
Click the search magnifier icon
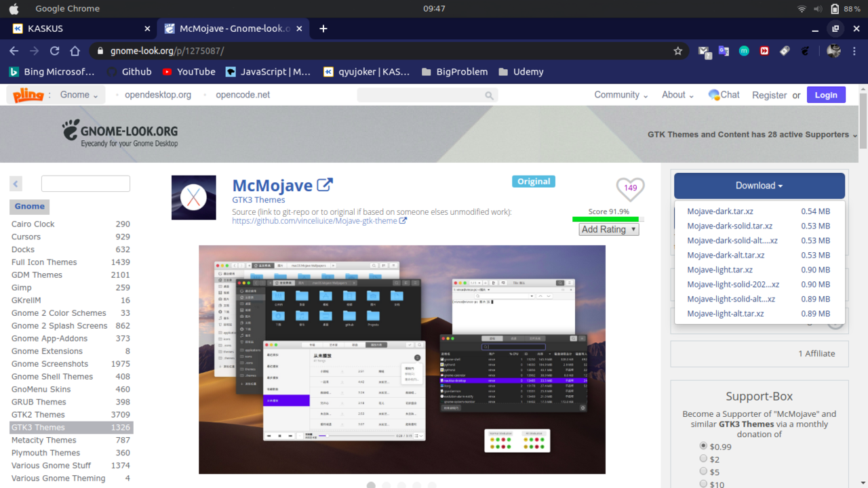tap(490, 96)
